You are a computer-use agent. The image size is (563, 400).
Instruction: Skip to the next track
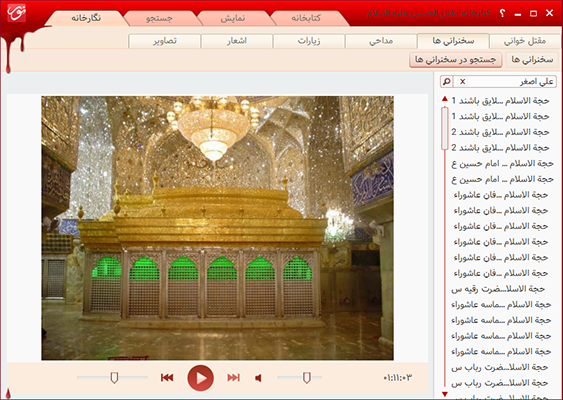[233, 377]
